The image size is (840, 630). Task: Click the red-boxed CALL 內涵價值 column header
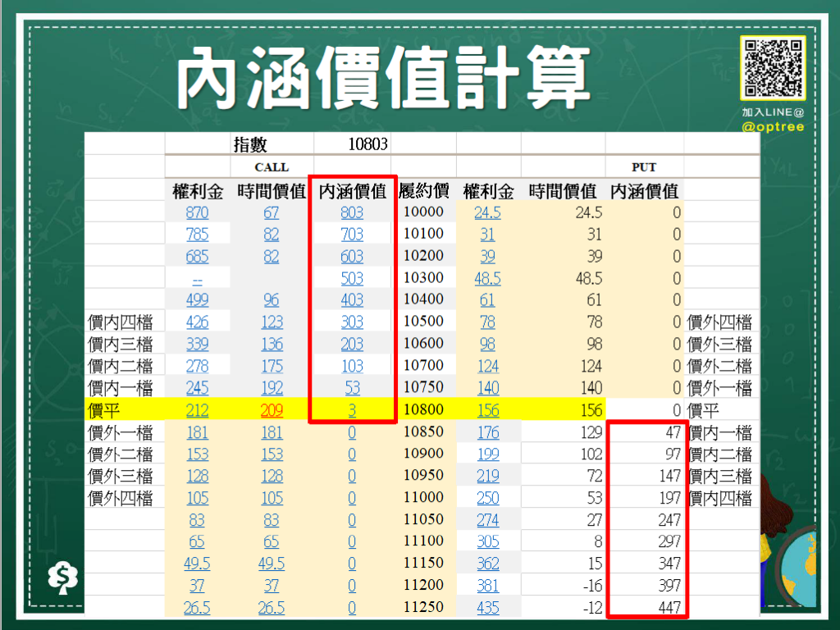[x=351, y=189]
